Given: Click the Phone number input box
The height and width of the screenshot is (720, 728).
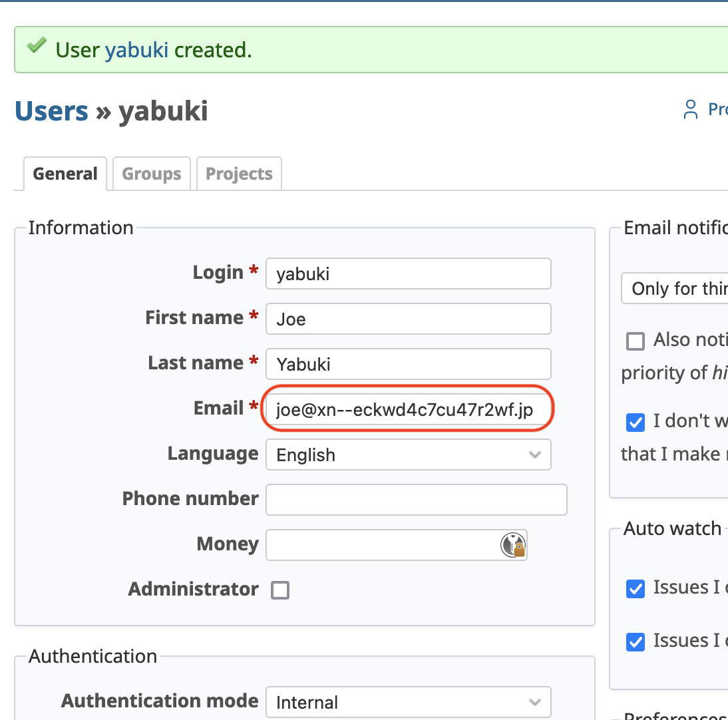Looking at the screenshot, I should pyautogui.click(x=416, y=500).
